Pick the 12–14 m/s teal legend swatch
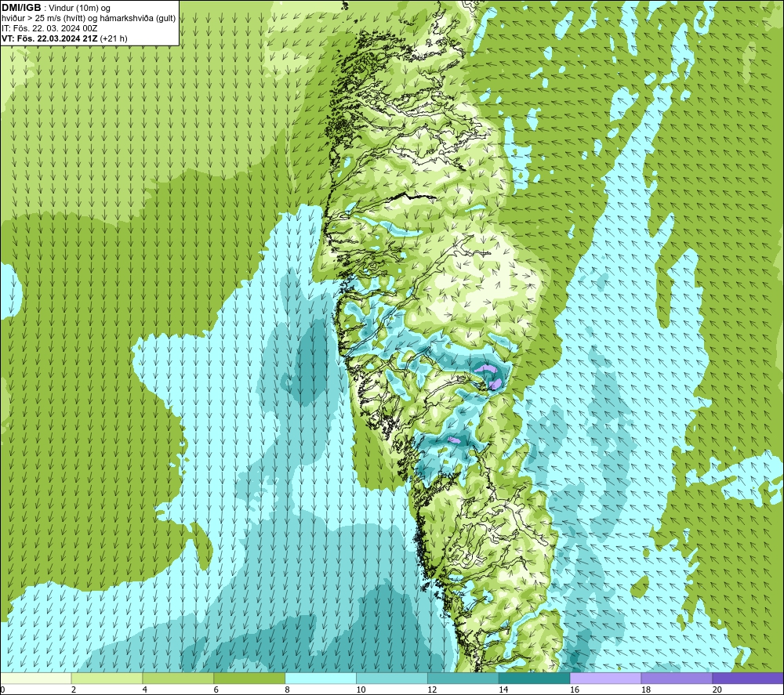The width and height of the screenshot is (784, 695). pos(463,678)
